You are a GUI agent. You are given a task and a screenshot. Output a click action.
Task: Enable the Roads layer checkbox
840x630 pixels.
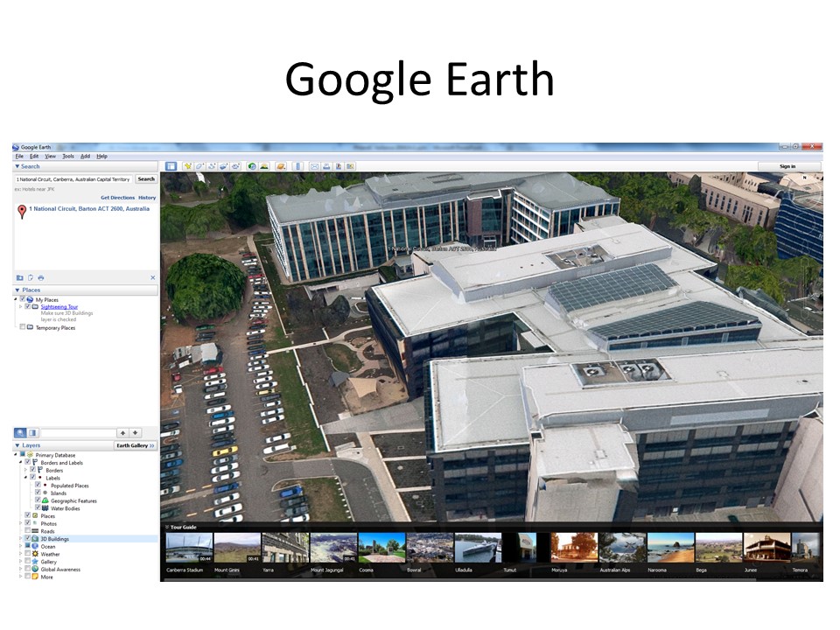click(27, 530)
